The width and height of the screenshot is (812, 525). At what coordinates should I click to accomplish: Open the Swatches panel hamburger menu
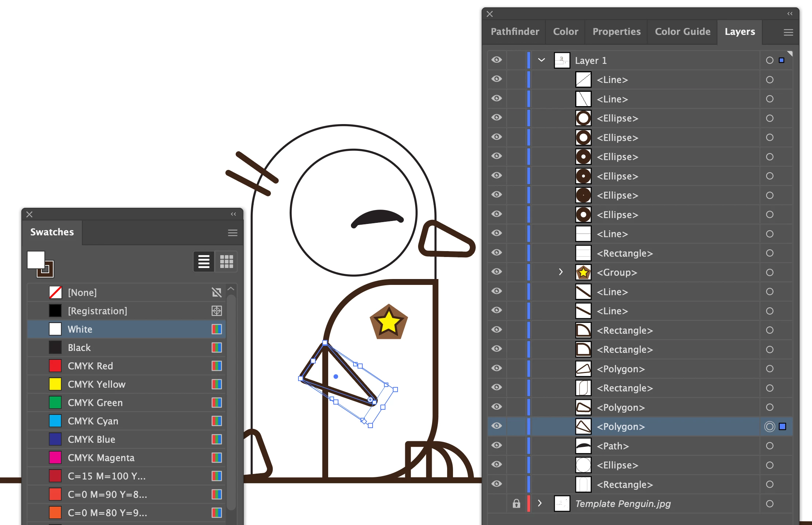(x=232, y=233)
